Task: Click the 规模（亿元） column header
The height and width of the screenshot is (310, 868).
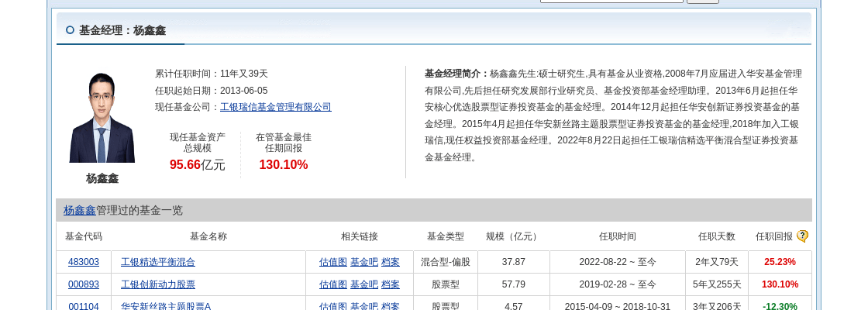Action: coord(513,236)
